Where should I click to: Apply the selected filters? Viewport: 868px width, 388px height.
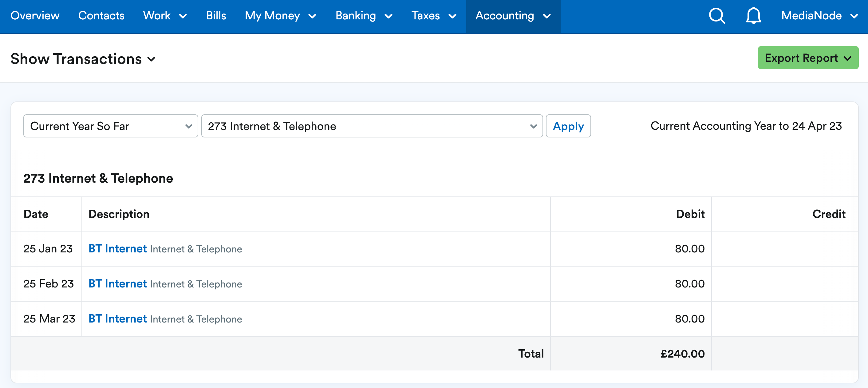point(568,126)
